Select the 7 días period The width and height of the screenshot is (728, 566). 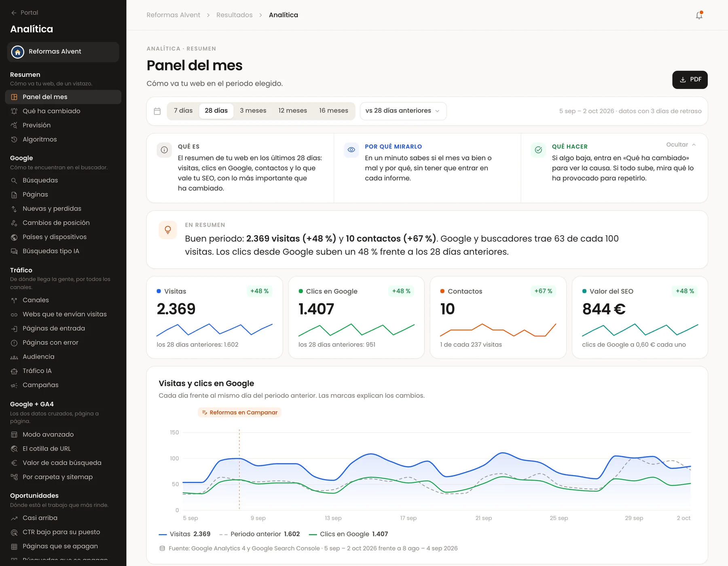[183, 111]
